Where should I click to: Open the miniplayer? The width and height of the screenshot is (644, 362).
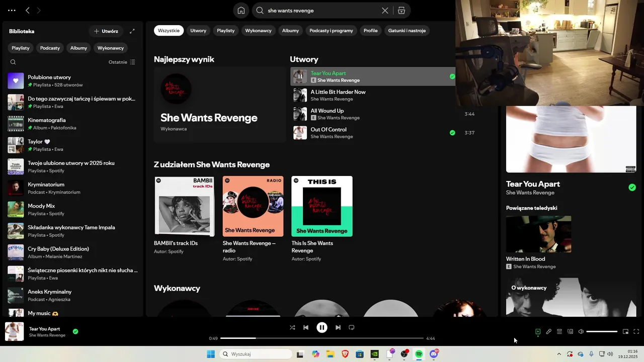(x=626, y=332)
